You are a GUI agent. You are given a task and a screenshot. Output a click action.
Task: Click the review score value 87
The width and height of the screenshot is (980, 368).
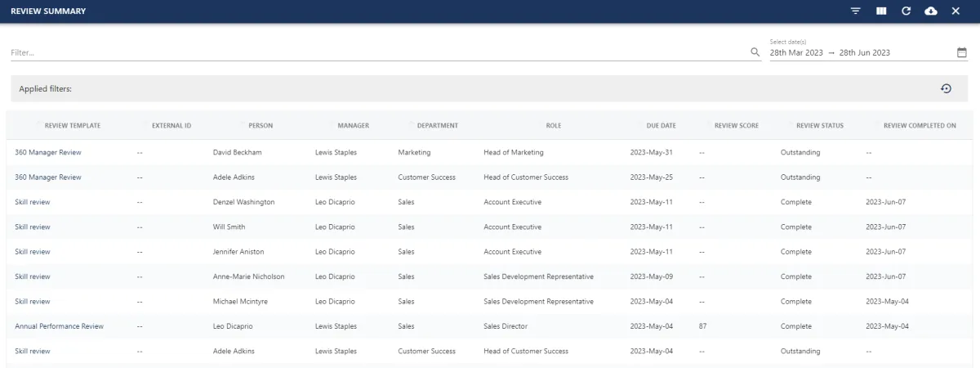pyautogui.click(x=703, y=326)
